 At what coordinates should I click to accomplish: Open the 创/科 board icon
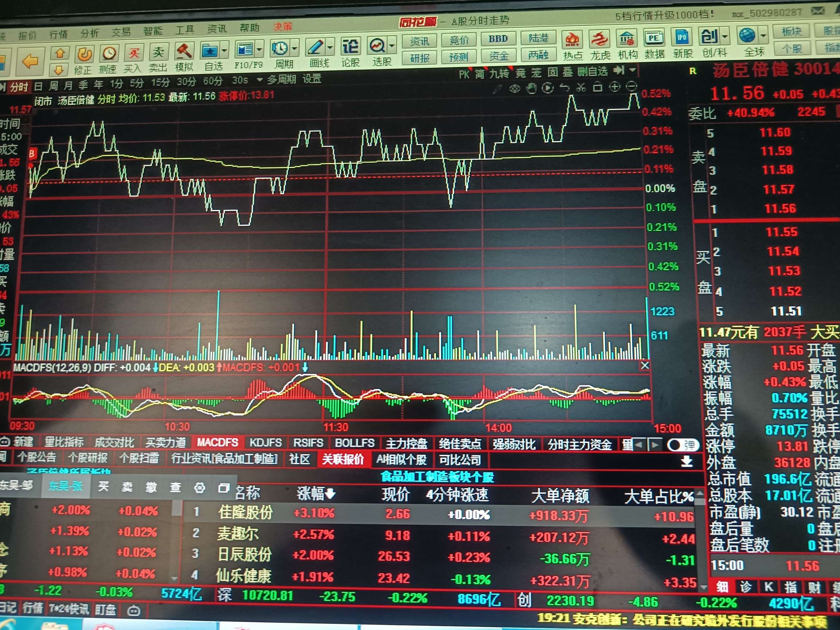pos(709,37)
